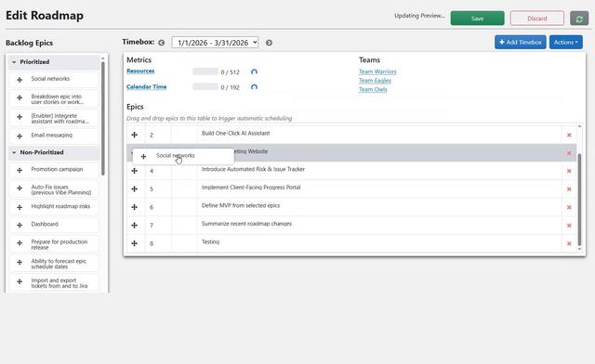Click the Build One-Click AI Assistant title
Image resolution: width=595 pixels, height=364 pixels.
click(235, 133)
